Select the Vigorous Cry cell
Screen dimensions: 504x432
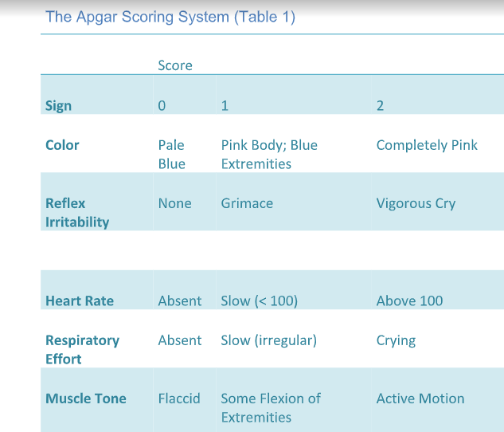(416, 203)
